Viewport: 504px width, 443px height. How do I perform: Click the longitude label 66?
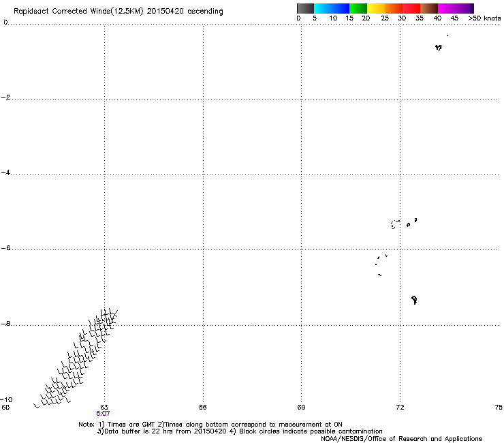pyautogui.click(x=203, y=408)
